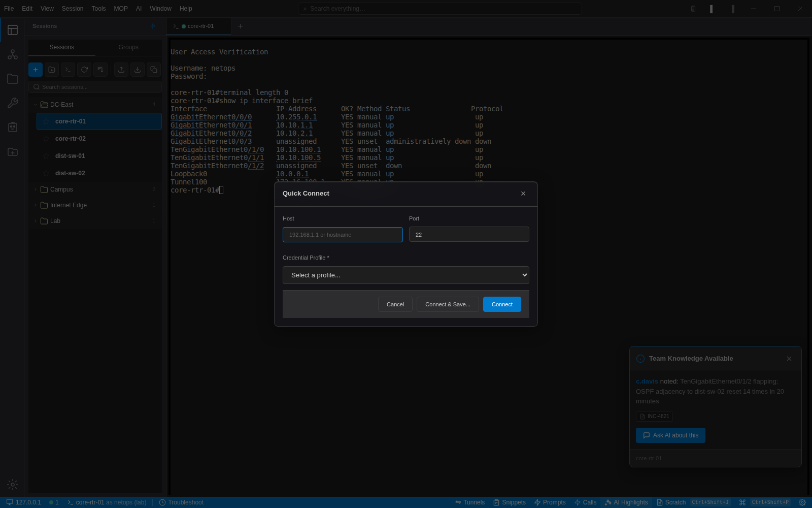
Task: Switch to the Groups tab
Action: (128, 47)
